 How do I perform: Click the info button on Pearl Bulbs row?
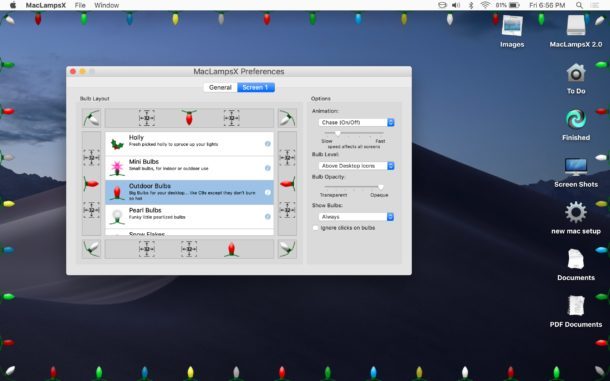tap(268, 216)
